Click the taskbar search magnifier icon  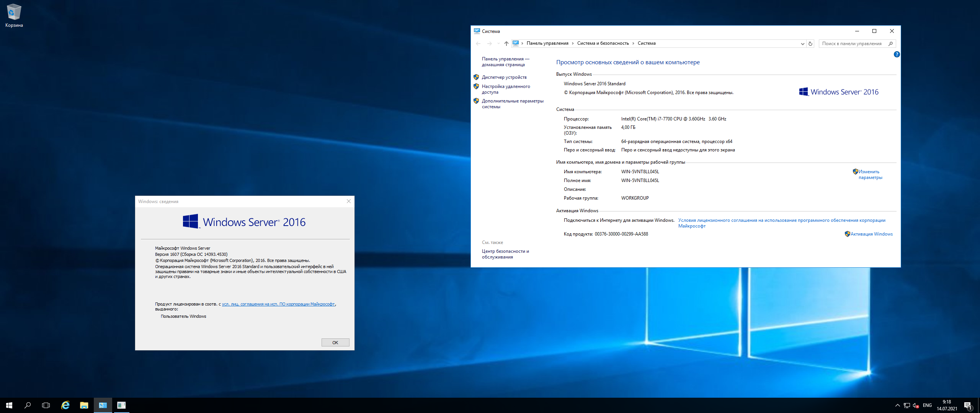[28, 405]
